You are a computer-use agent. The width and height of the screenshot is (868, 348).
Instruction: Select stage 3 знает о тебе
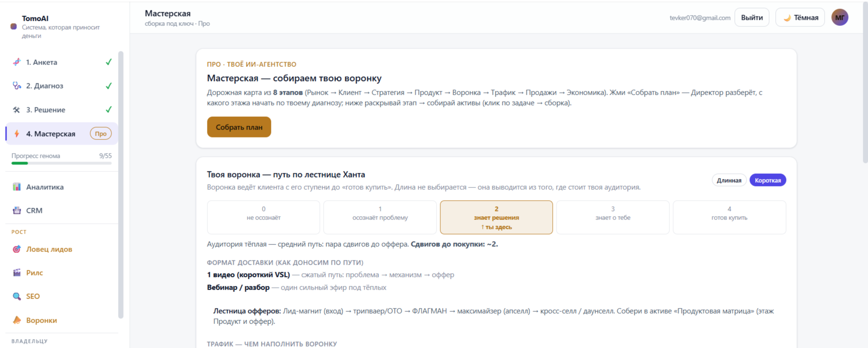coord(613,217)
